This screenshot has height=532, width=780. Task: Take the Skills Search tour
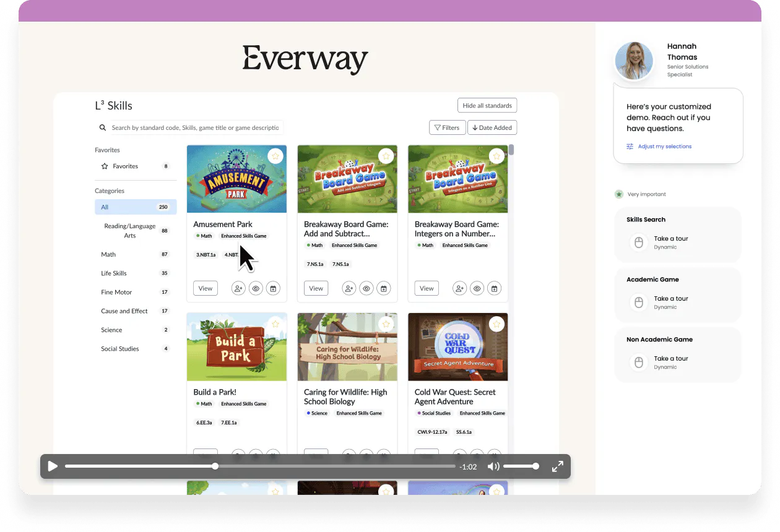[x=671, y=239]
